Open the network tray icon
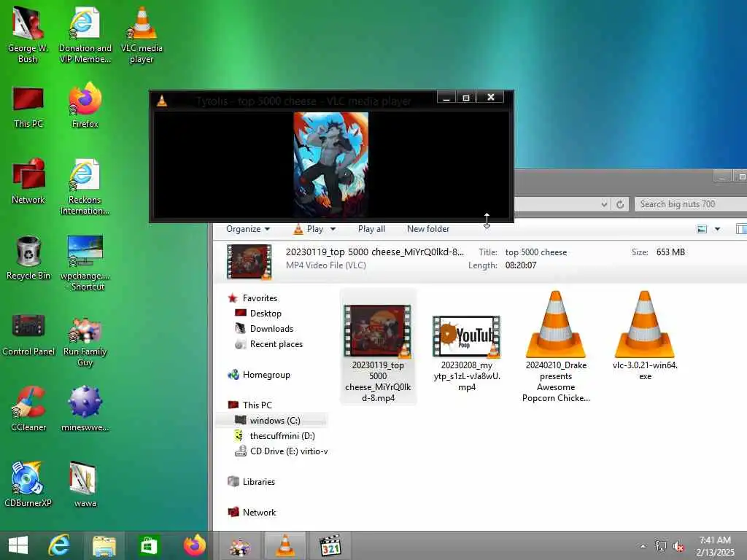 pos(660,546)
